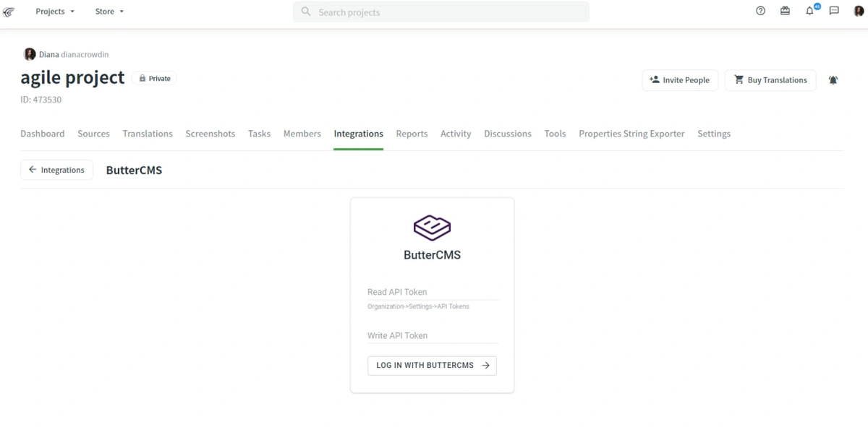Open the Translations tab
The height and width of the screenshot is (427, 868).
click(x=148, y=134)
